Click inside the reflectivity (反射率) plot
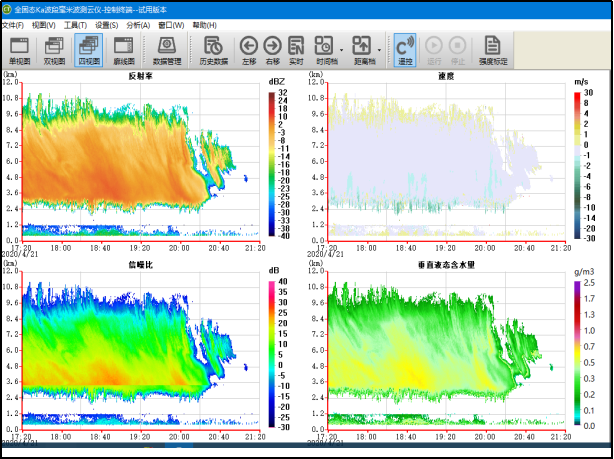The height and width of the screenshot is (459, 614). click(141, 161)
